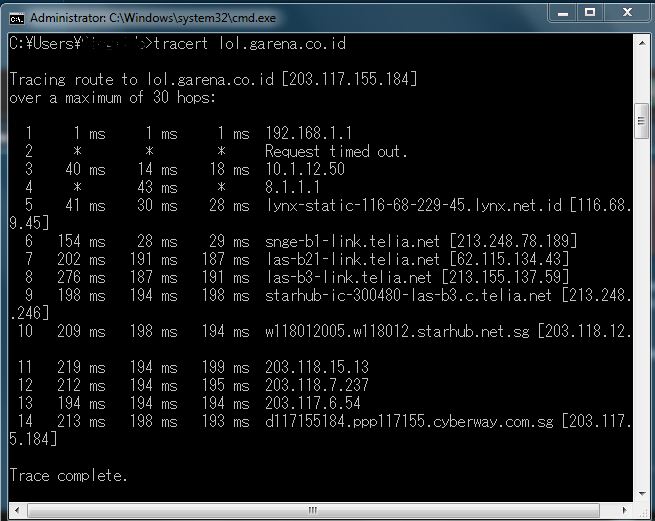The width and height of the screenshot is (655, 521).
Task: Open the cmd system menu icon in title bar
Action: (x=17, y=17)
